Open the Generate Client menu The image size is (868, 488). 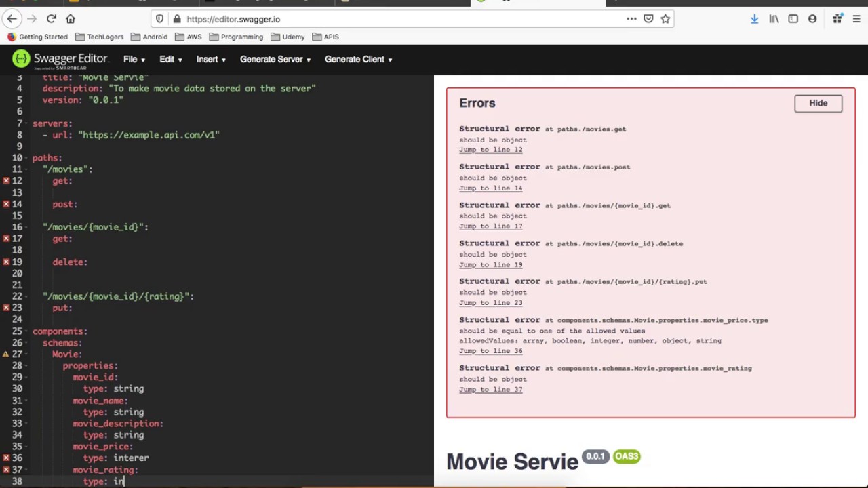[x=359, y=59]
